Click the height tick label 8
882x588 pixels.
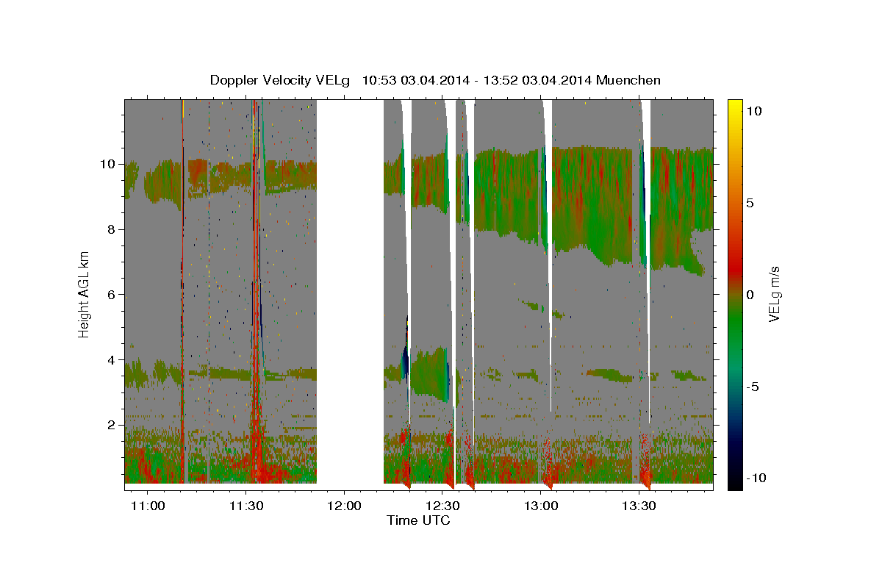(112, 229)
